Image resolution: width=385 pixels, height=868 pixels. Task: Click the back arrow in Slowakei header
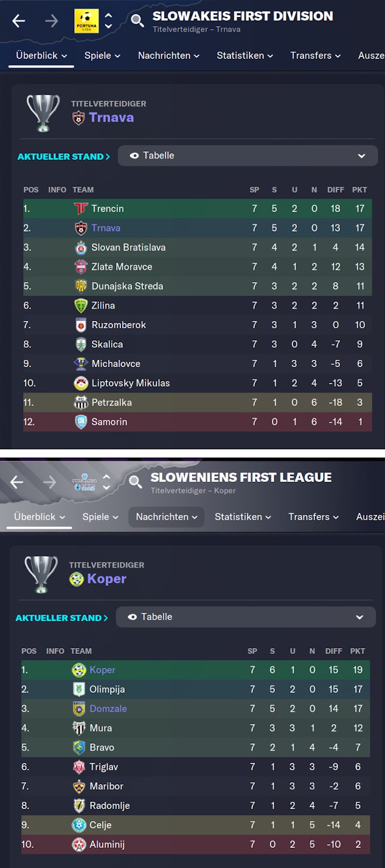click(19, 21)
